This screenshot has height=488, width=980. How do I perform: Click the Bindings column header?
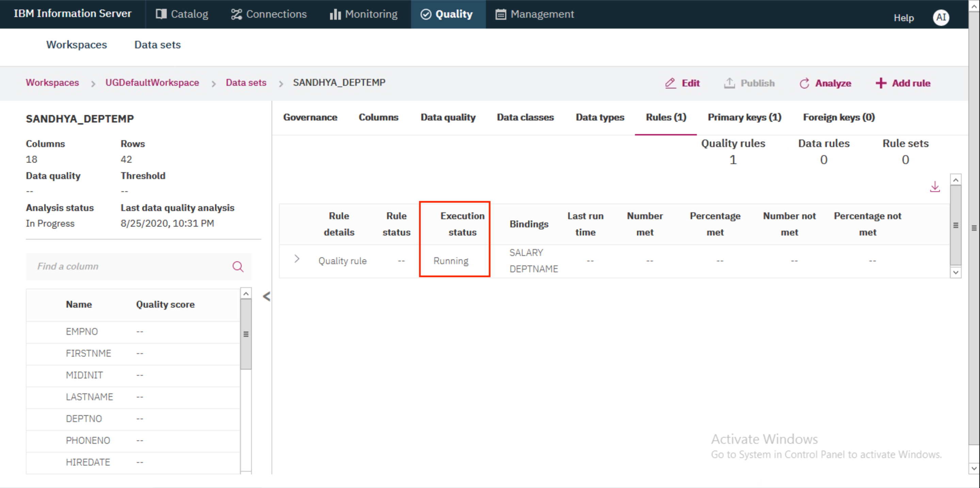[529, 224]
